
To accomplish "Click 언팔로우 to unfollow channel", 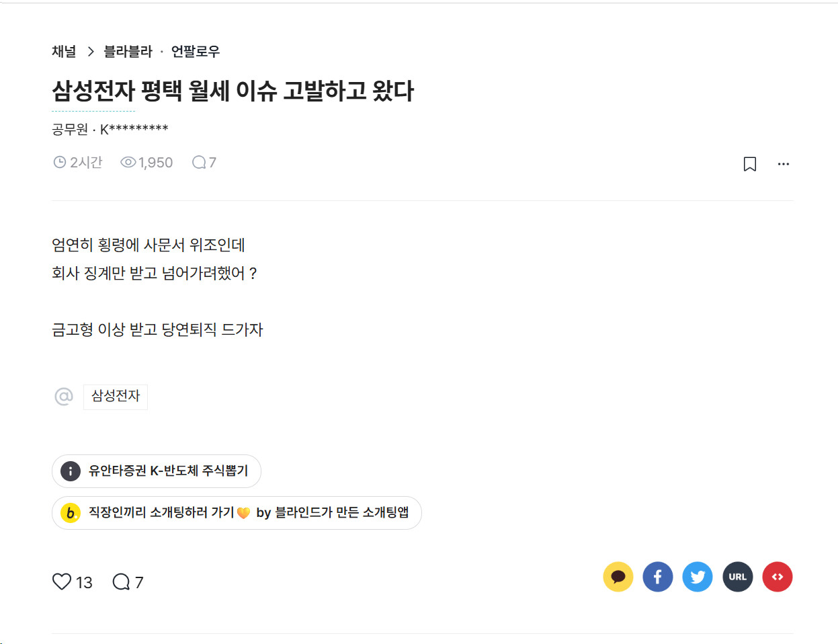I will coord(196,51).
